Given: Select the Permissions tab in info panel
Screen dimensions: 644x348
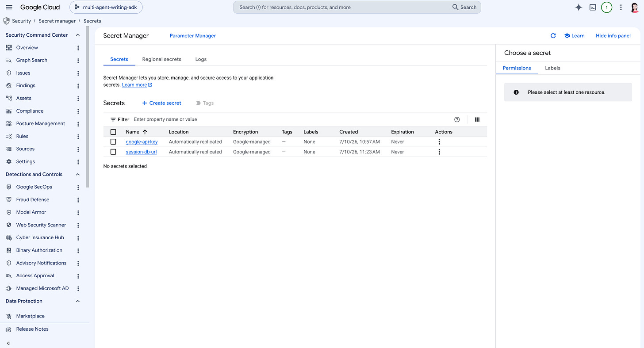Looking at the screenshot, I should click(517, 68).
